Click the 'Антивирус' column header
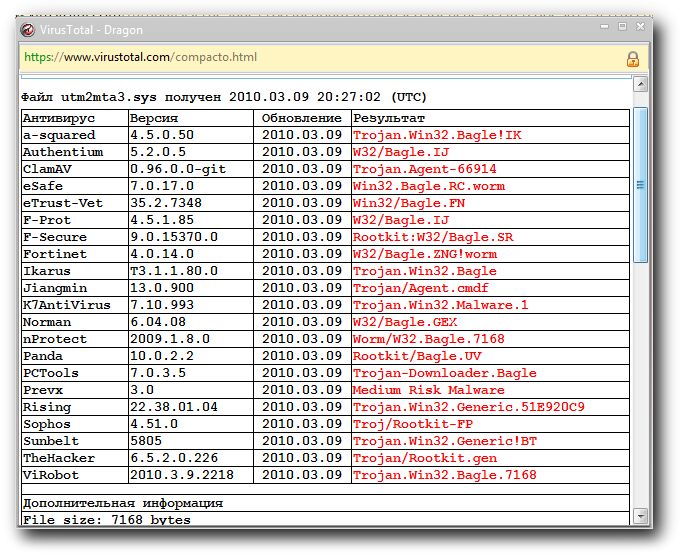 pos(75,118)
